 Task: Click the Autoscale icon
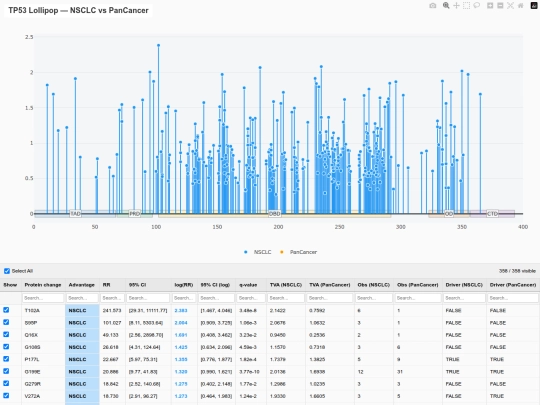tap(510, 6)
